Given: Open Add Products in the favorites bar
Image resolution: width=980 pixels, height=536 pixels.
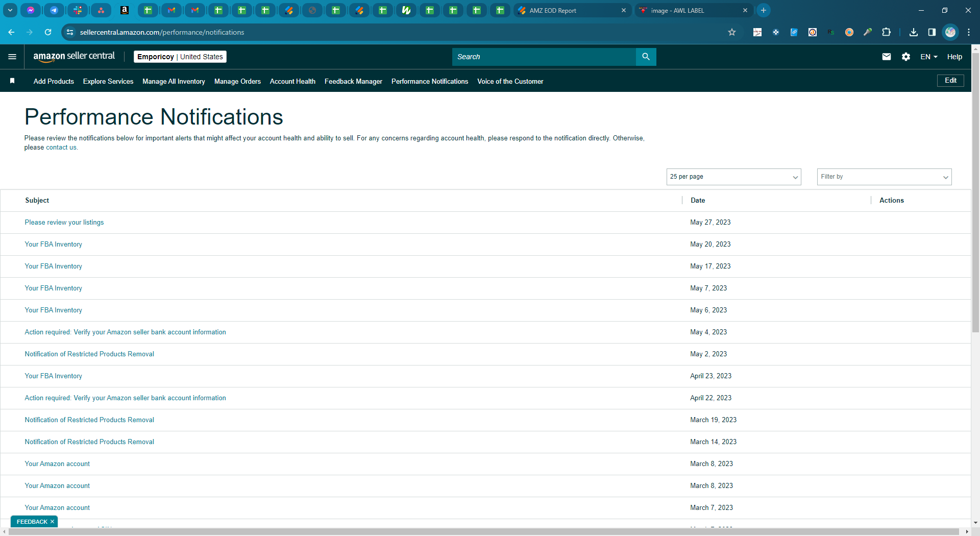Looking at the screenshot, I should (54, 81).
